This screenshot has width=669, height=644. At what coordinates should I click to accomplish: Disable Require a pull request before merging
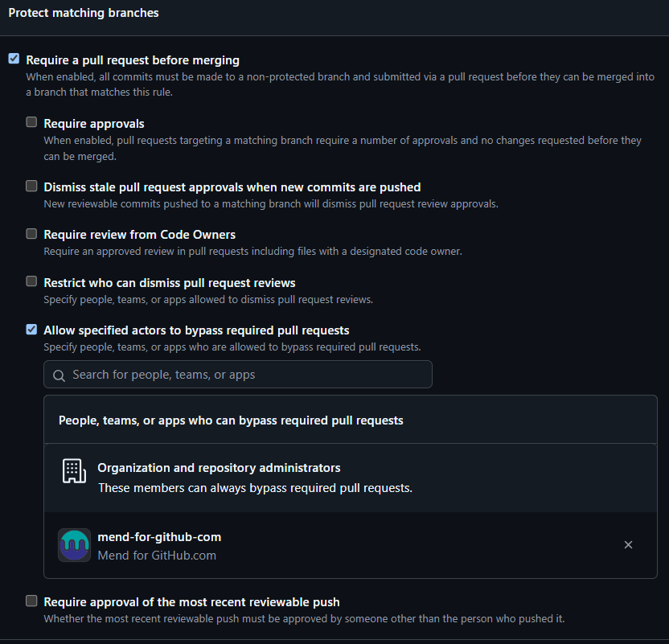pos(14,58)
